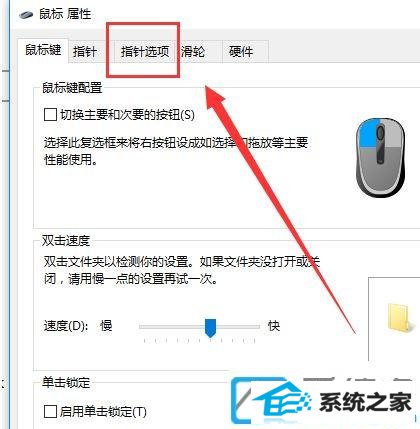Click the yellow test folder icon
The image size is (420, 429).
coord(401,317)
